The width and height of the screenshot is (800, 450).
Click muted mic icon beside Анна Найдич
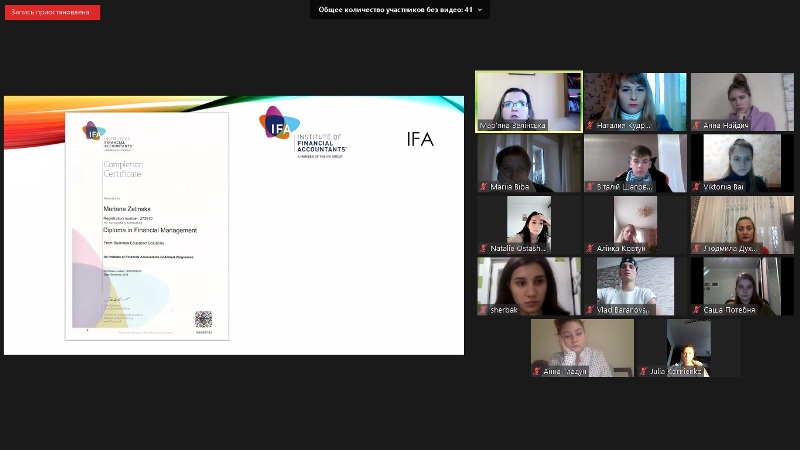pyautogui.click(x=696, y=125)
